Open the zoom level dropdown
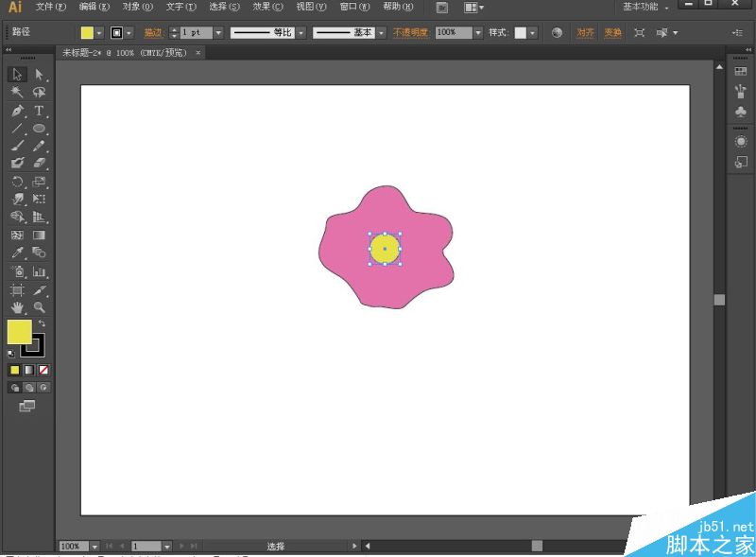The width and height of the screenshot is (756, 557). point(94,547)
